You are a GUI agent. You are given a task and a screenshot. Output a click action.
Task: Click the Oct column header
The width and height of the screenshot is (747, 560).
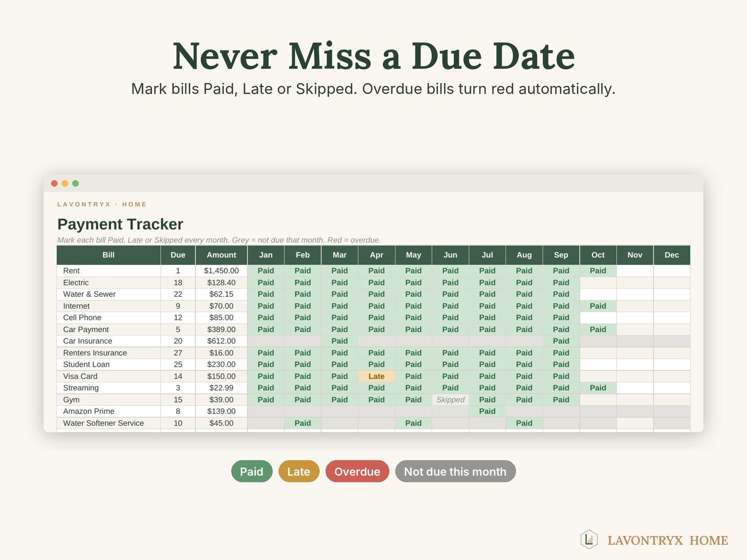[598, 255]
